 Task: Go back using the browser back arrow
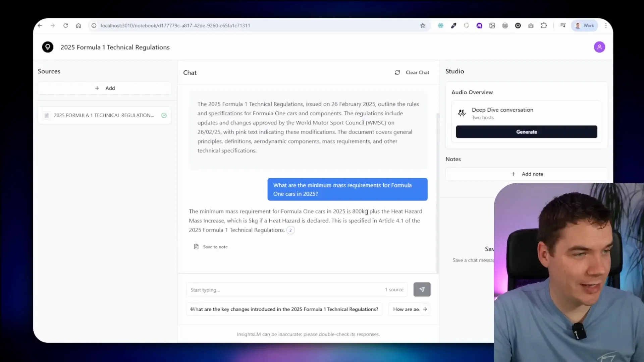coord(40,25)
